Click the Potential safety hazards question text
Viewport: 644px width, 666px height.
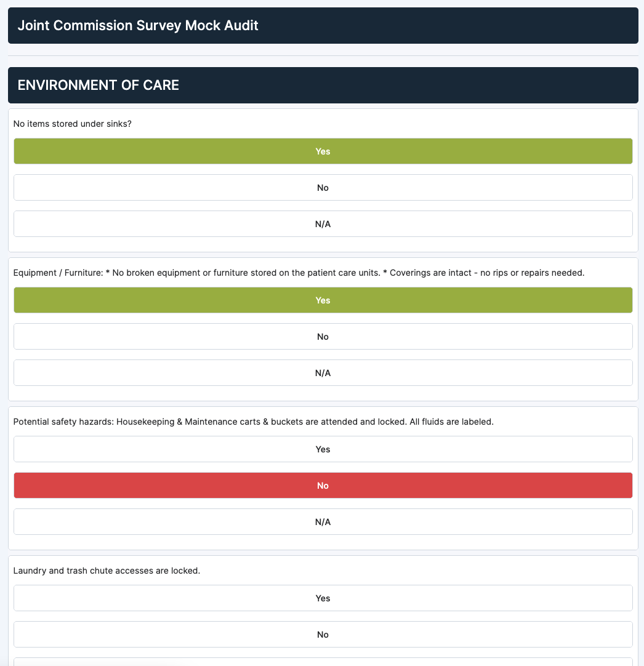[x=253, y=422]
